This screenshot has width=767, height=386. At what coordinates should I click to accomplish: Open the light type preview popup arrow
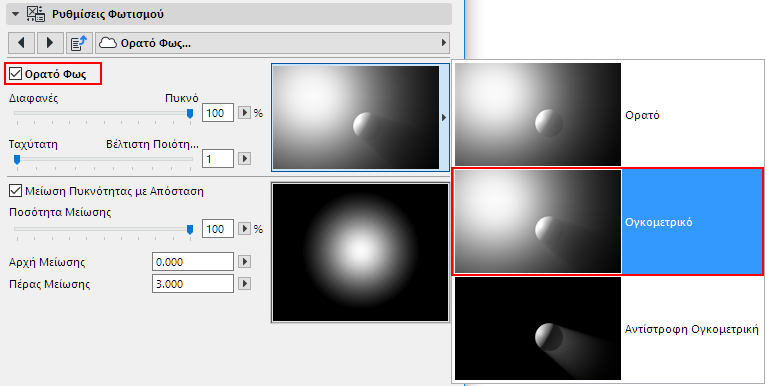coord(444,117)
